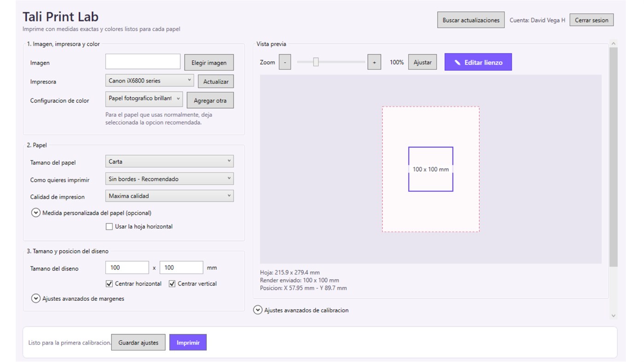Uncheck Centrar vertical
The image size is (644, 362).
pyautogui.click(x=172, y=284)
